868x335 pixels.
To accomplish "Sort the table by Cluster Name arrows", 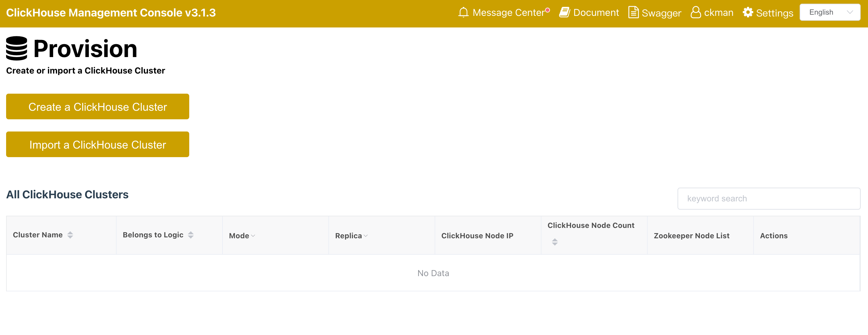I will [70, 235].
